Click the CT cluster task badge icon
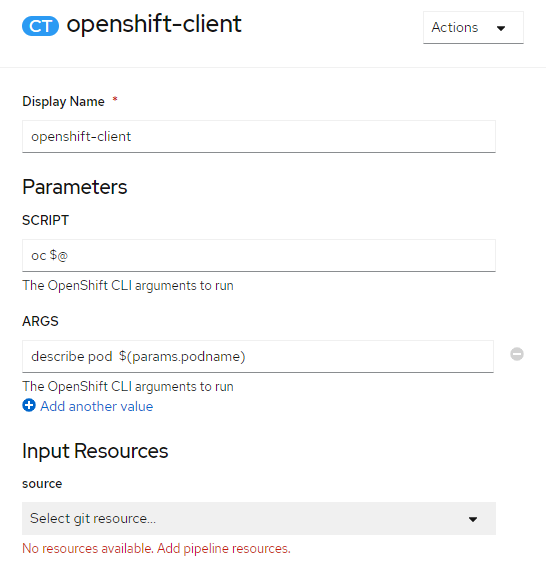Screen dimensions: 546x584 [x=40, y=26]
